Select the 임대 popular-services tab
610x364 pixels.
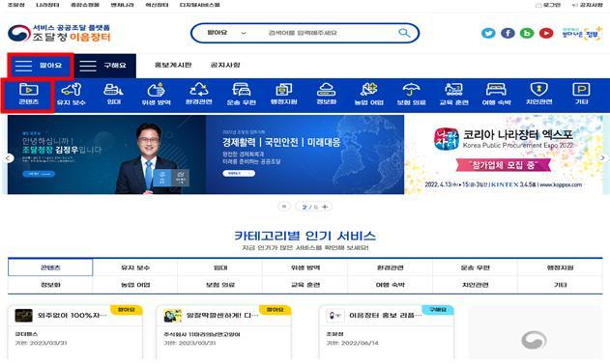[220, 267]
